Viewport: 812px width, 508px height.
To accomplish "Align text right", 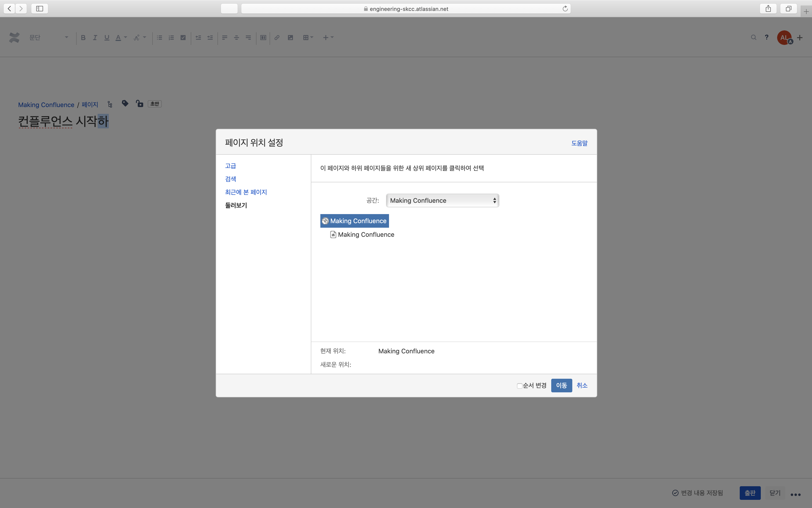I will coord(248,37).
